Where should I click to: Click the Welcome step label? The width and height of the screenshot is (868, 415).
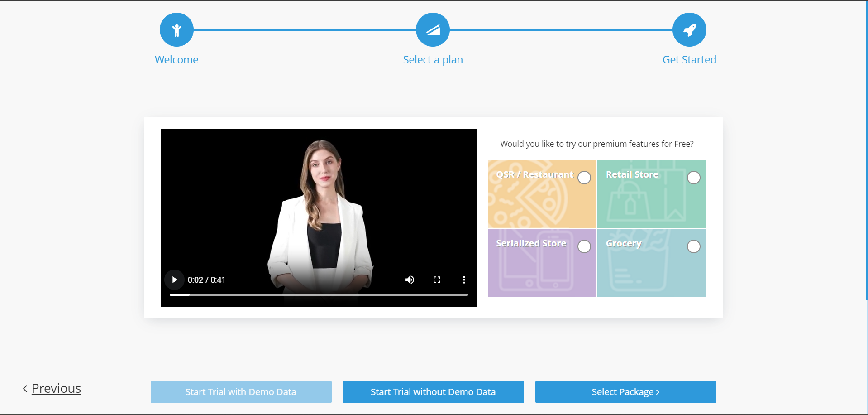click(x=176, y=60)
